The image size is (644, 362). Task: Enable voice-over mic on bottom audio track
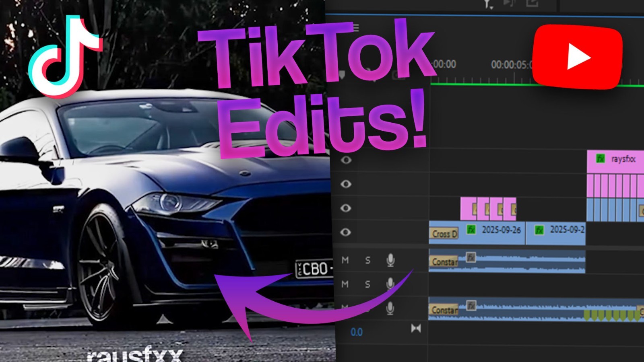point(390,309)
